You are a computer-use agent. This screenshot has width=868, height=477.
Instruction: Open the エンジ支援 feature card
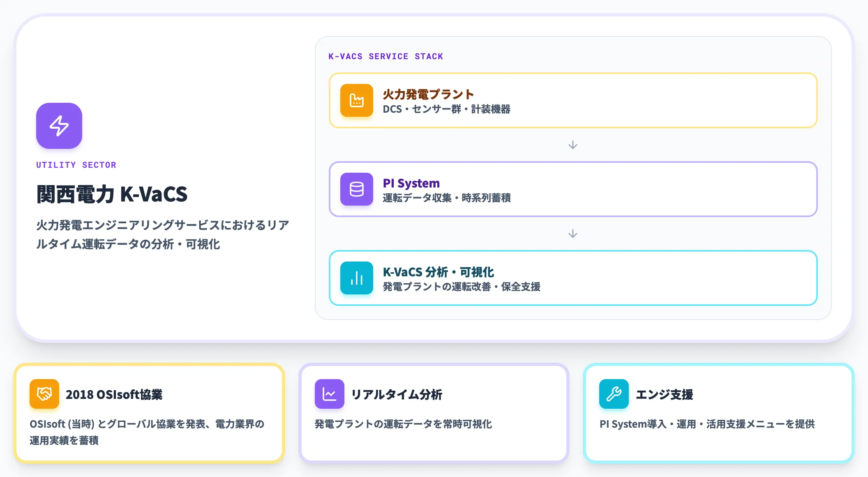718,413
